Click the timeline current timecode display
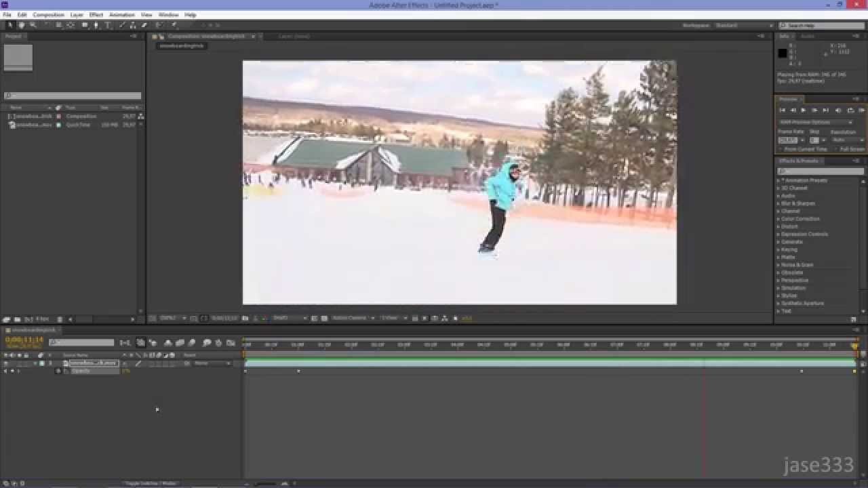The width and height of the screenshot is (868, 488). coord(24,340)
